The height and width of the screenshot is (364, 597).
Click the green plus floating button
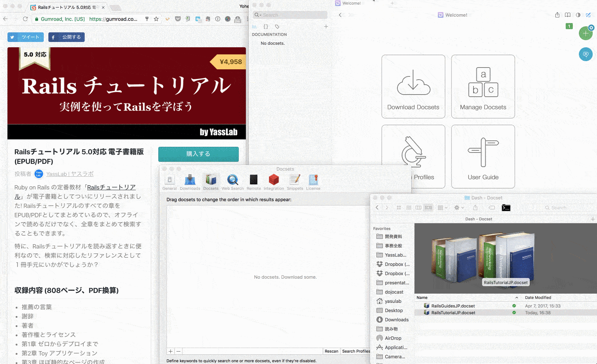[x=586, y=33]
